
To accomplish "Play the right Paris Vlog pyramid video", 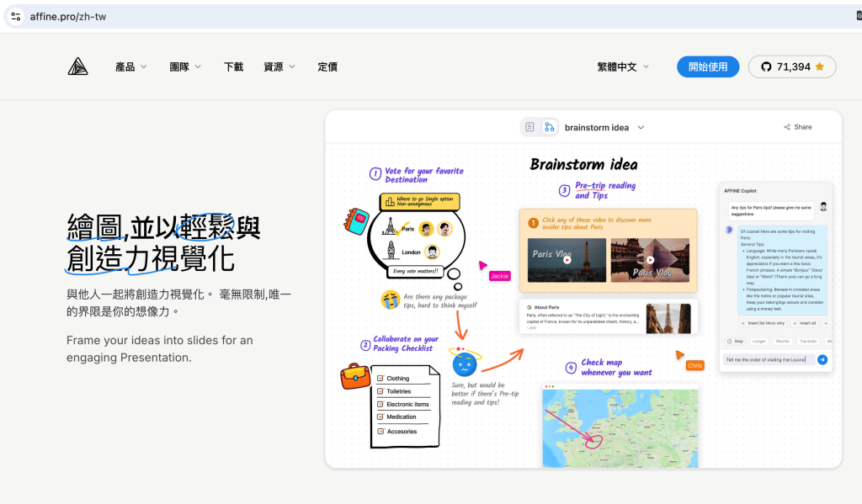I will pos(650,259).
